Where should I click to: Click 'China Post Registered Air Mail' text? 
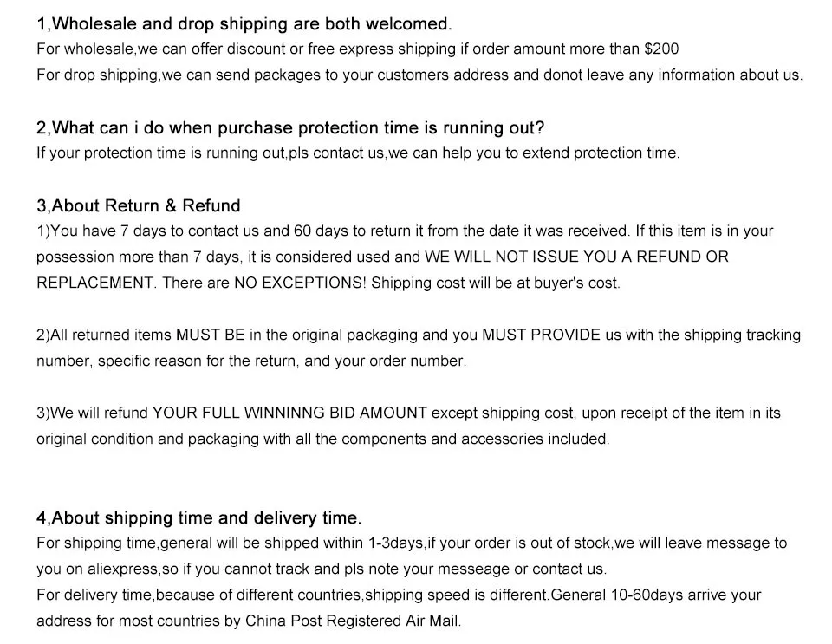pos(353,621)
